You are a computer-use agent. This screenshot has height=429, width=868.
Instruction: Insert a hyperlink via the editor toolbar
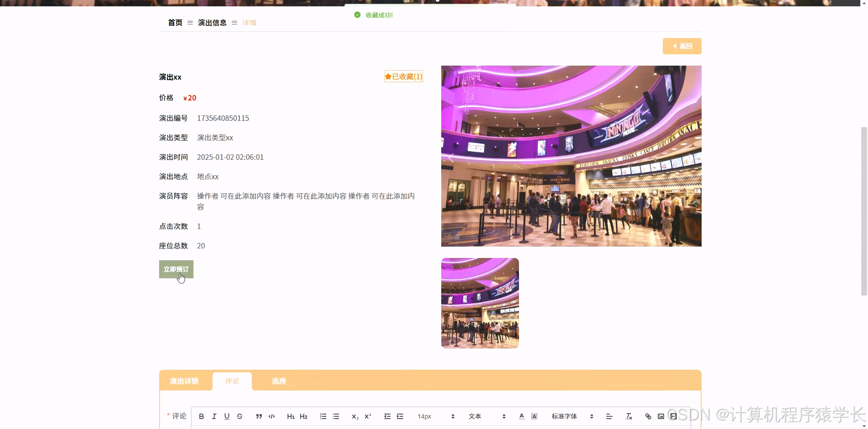pos(647,416)
